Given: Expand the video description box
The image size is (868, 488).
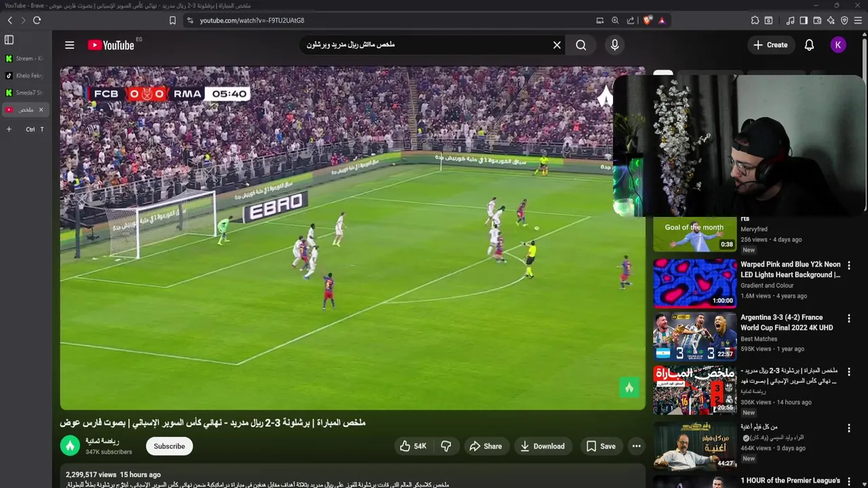Looking at the screenshot, I should pyautogui.click(x=353, y=476).
